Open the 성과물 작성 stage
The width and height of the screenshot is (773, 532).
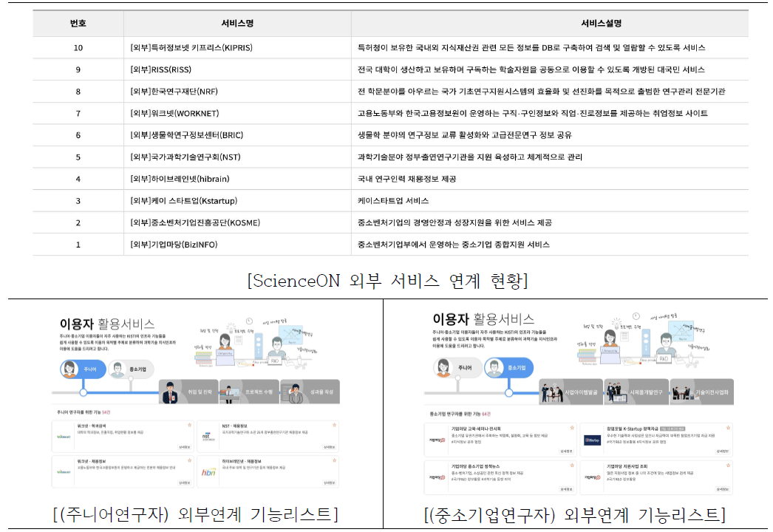click(x=310, y=392)
